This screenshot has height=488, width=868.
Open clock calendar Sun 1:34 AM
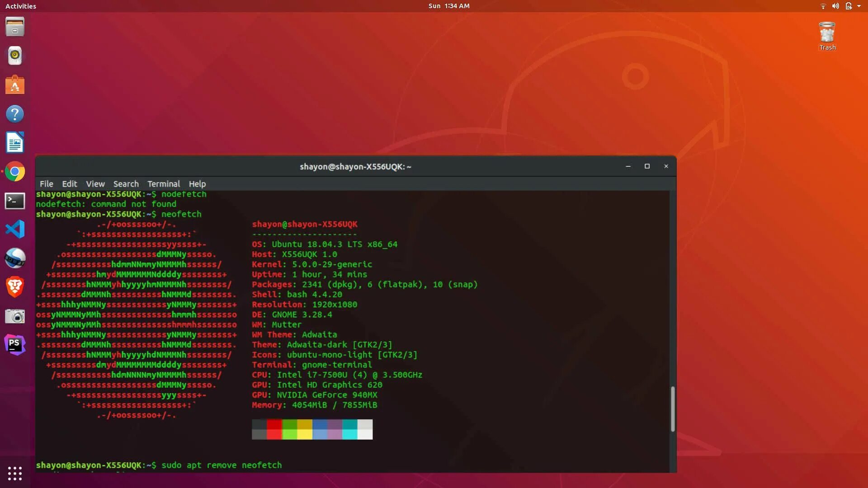coord(448,6)
